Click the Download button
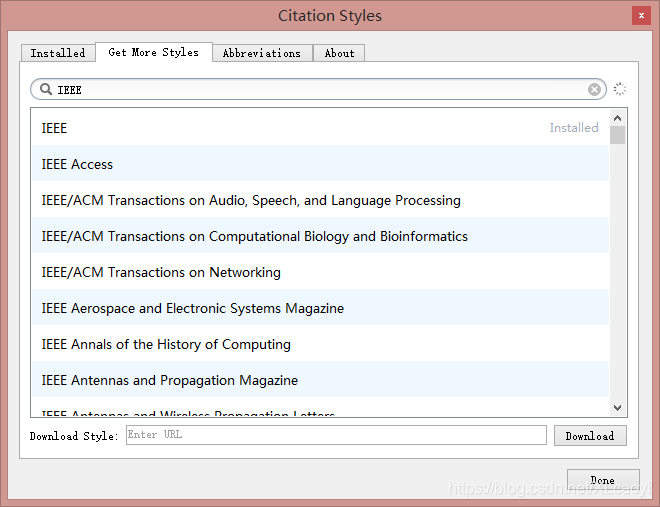 pos(590,435)
